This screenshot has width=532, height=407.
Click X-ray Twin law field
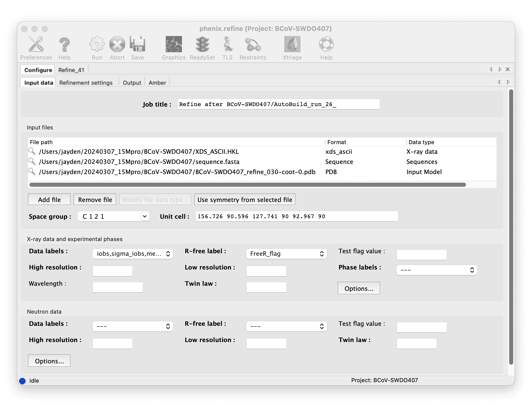coord(266,287)
